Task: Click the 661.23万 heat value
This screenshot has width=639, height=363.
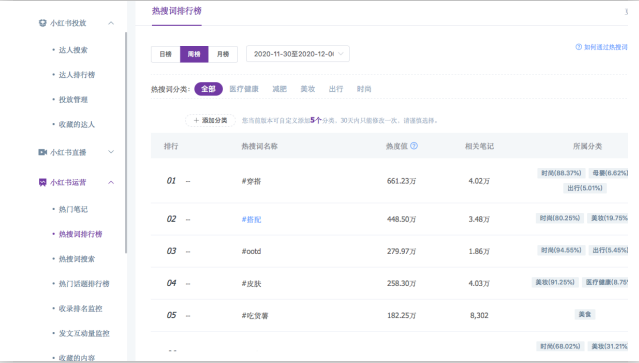Action: (401, 181)
